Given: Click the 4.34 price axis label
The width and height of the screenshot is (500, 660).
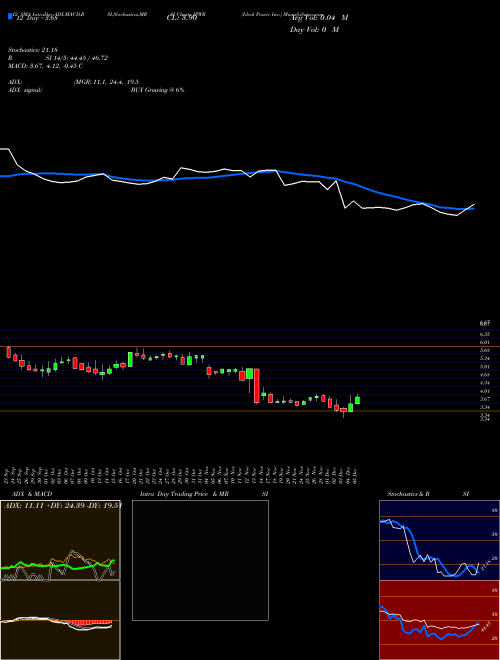Looking at the screenshot, I should pos(484,383).
